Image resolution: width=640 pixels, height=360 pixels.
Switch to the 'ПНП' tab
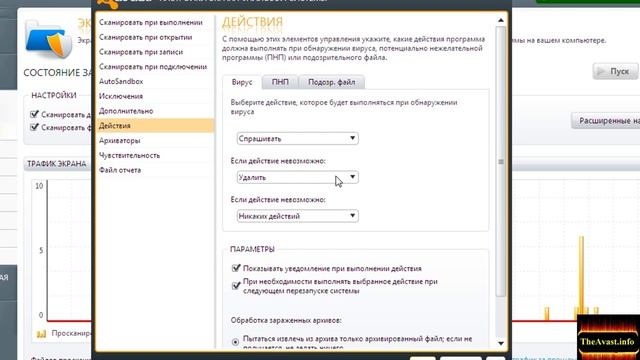[280, 82]
